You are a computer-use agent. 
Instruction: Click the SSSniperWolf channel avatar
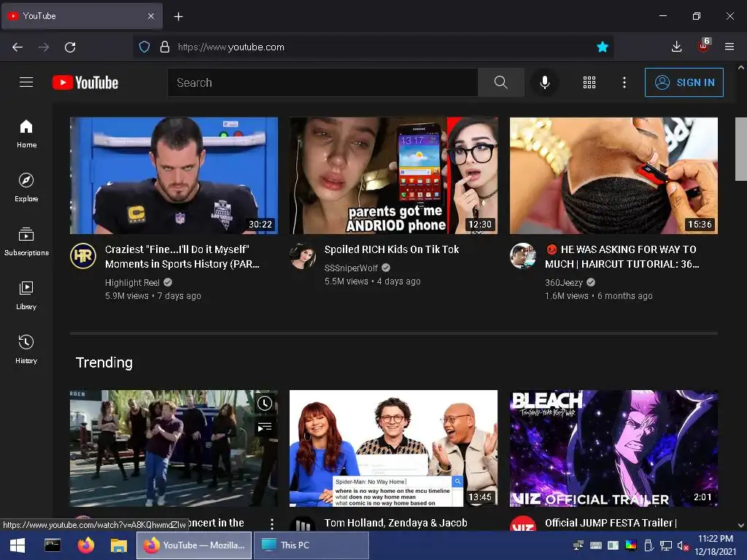coord(303,256)
